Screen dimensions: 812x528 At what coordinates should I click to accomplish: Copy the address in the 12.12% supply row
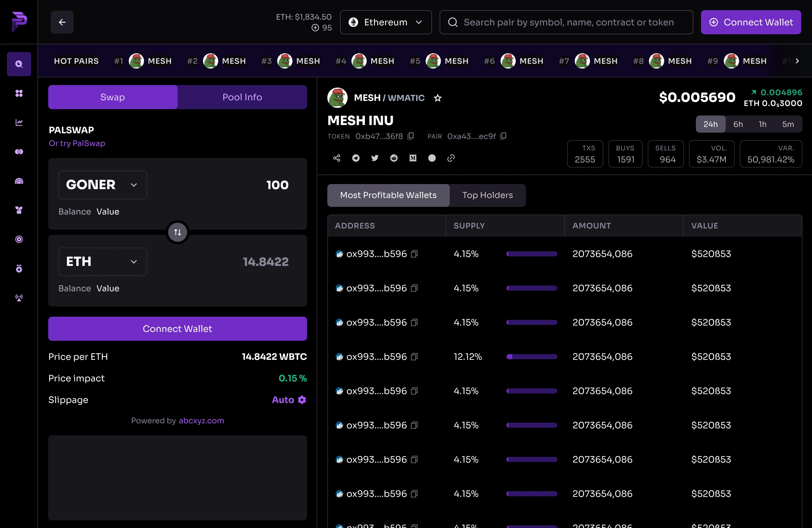point(414,357)
